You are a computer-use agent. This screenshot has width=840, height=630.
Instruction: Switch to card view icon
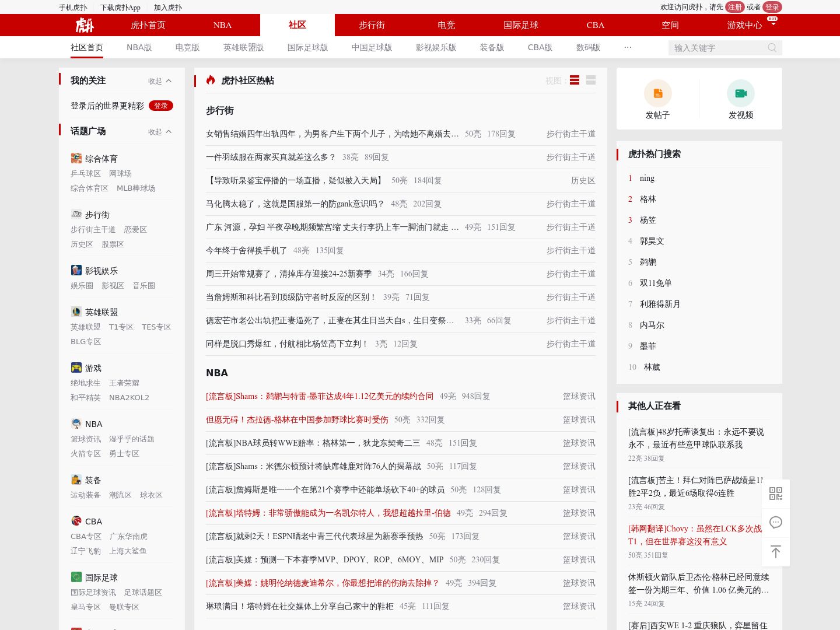[591, 80]
